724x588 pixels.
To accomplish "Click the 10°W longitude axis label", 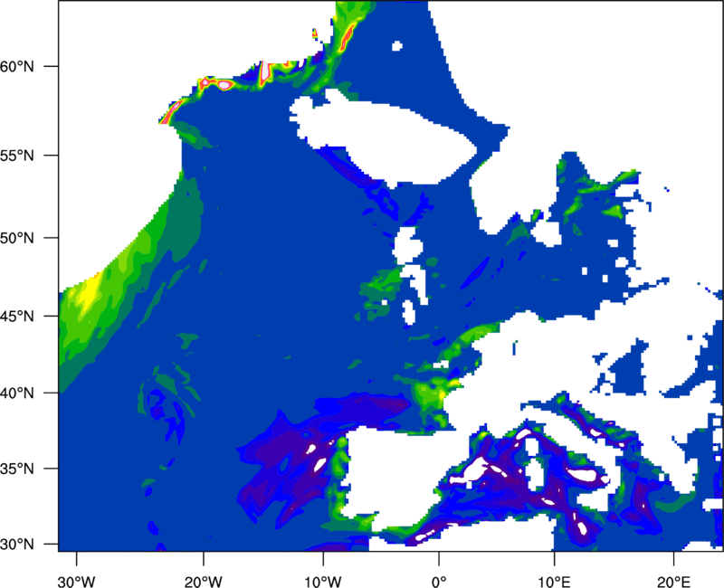I will (x=323, y=582).
